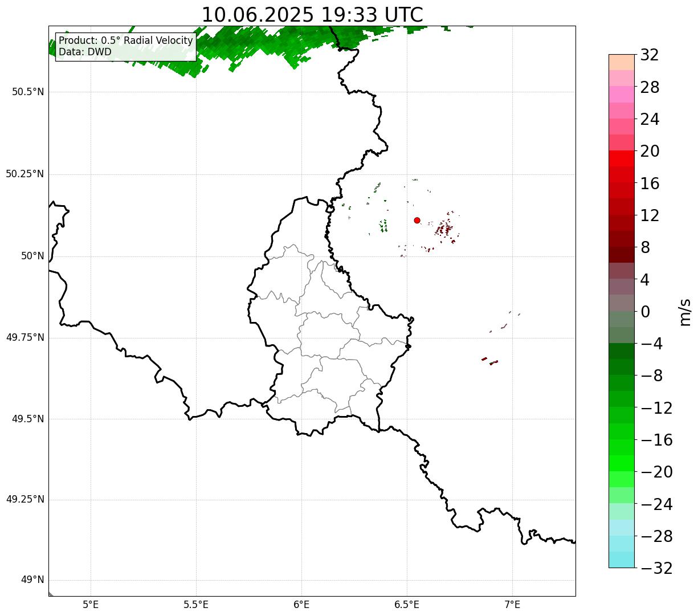Click the "Product: 0.5° Radial Velocity" label

(x=126, y=41)
